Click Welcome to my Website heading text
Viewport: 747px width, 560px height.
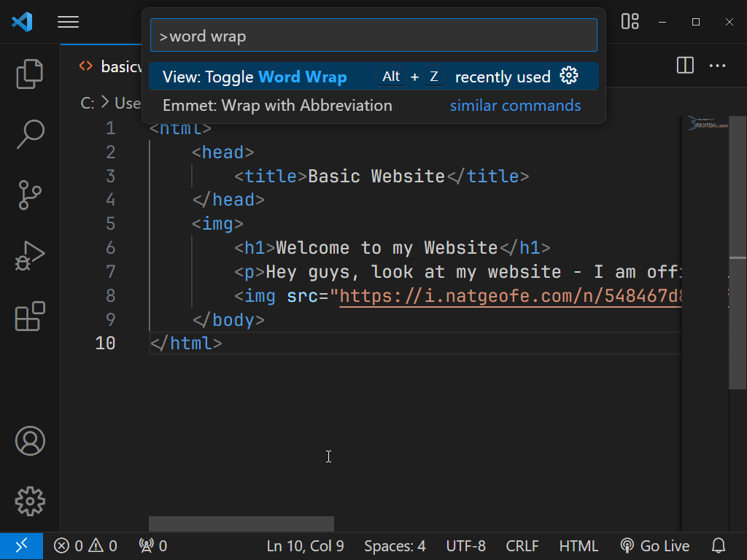[387, 248]
